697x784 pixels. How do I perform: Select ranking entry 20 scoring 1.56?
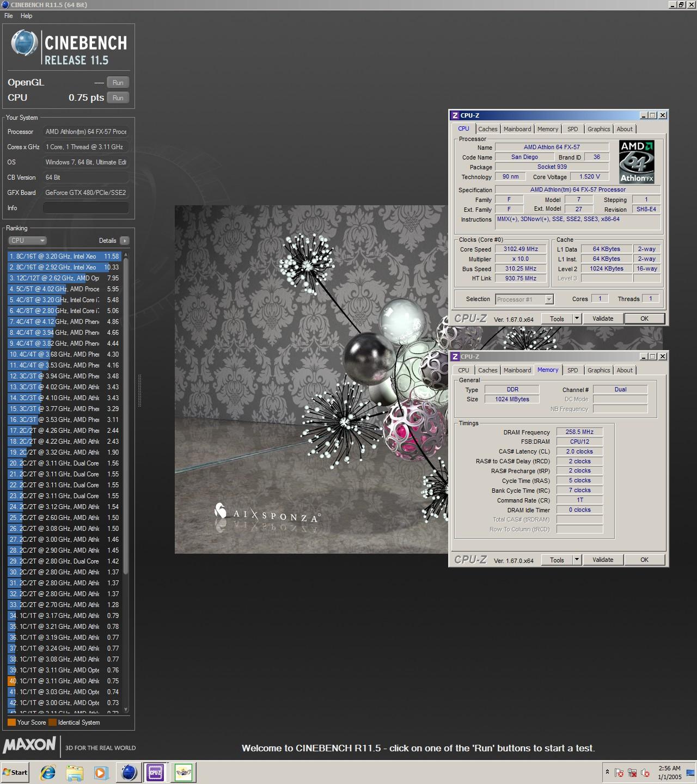(64, 463)
